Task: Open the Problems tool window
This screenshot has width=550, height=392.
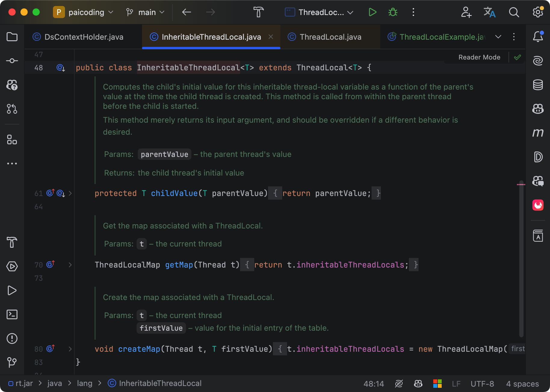Action: point(12,338)
